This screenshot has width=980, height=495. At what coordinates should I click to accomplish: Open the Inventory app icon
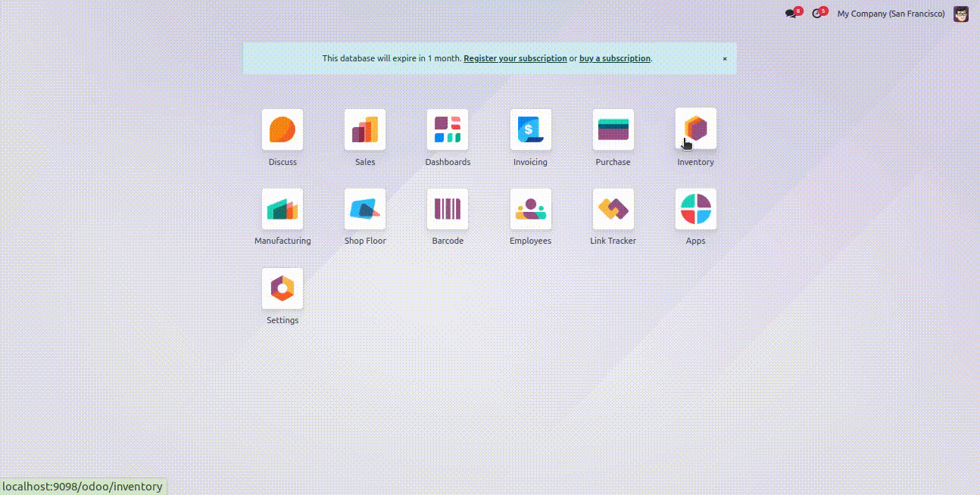click(x=695, y=129)
